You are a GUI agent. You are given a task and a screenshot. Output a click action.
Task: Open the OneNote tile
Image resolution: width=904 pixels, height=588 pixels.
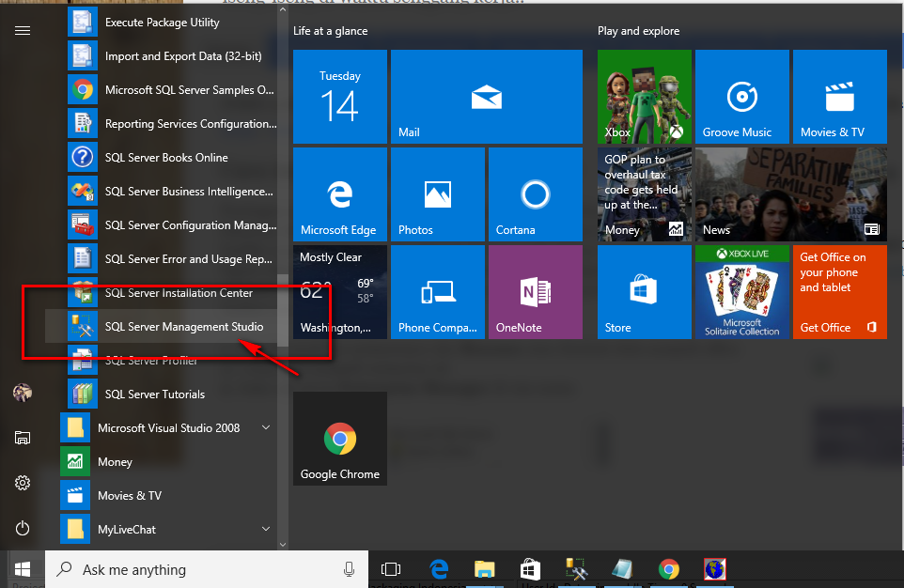(x=536, y=292)
